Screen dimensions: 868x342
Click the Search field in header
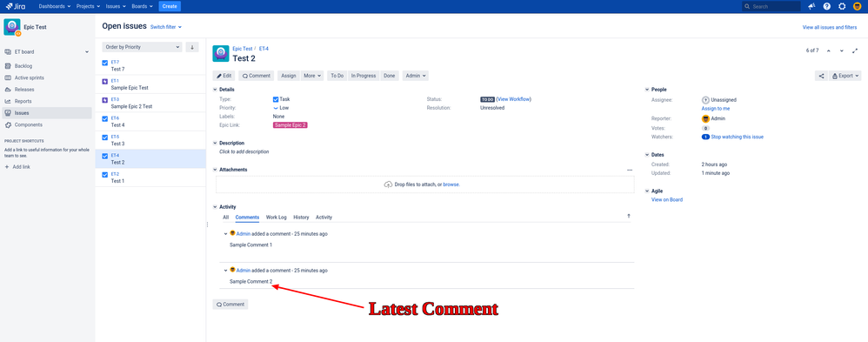[771, 6]
